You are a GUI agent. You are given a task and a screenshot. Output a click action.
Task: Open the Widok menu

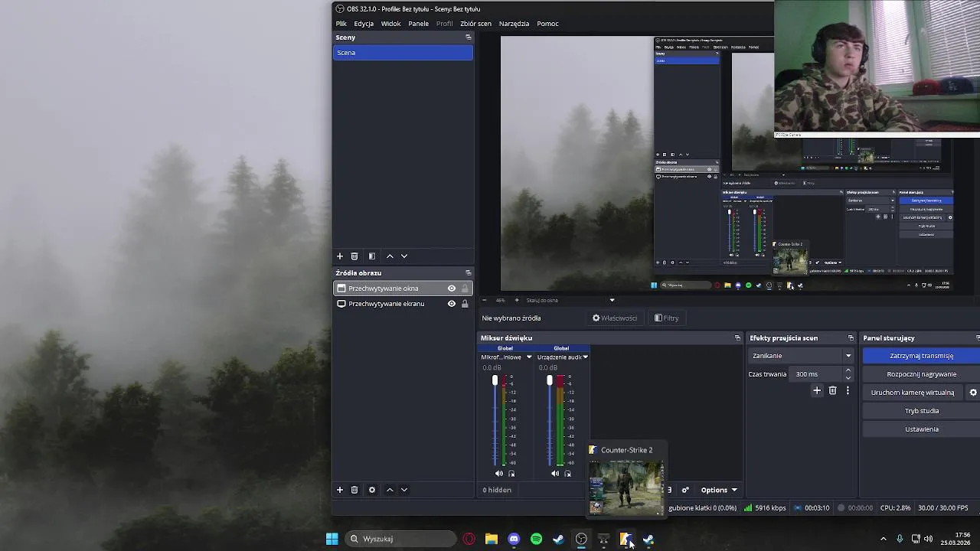[391, 24]
